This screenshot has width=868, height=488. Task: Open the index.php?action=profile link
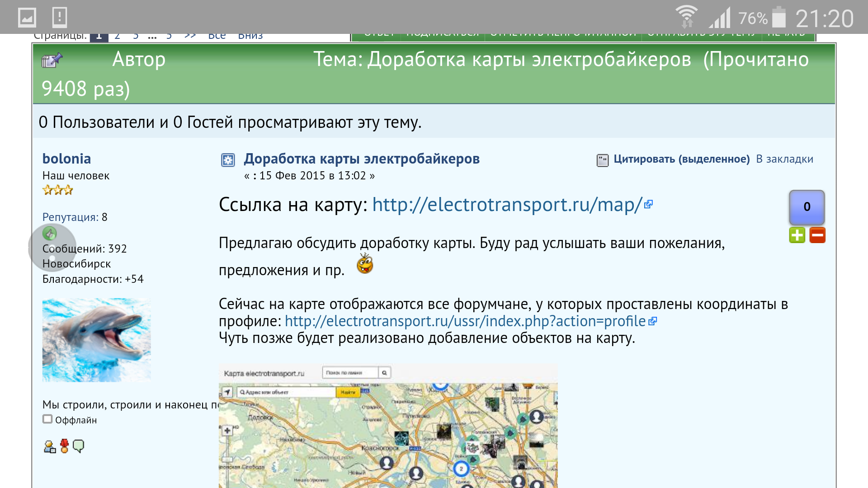(465, 321)
